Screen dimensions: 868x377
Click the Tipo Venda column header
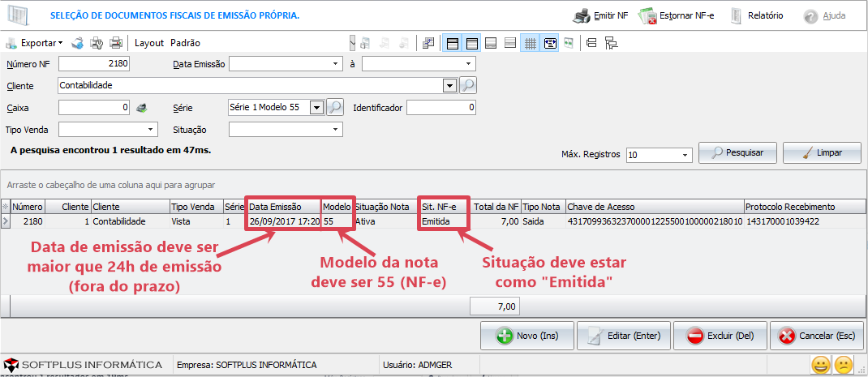pos(196,207)
